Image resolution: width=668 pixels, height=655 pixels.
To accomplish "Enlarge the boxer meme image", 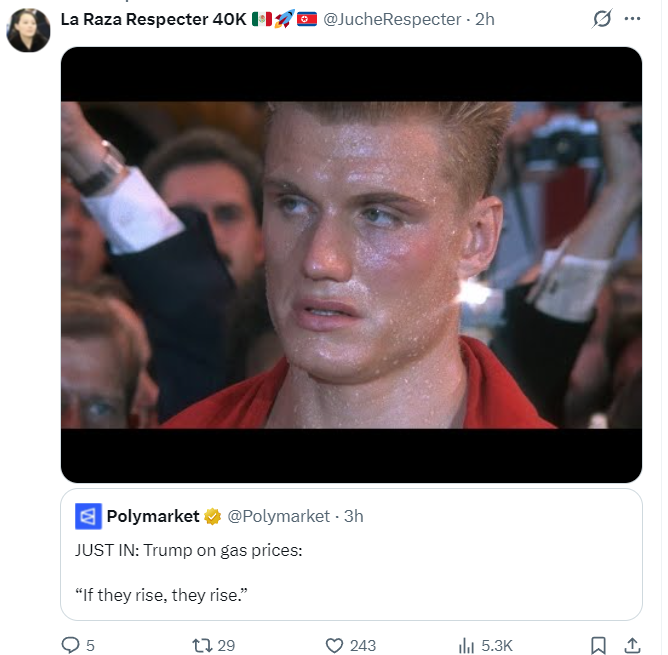I will tap(351, 265).
